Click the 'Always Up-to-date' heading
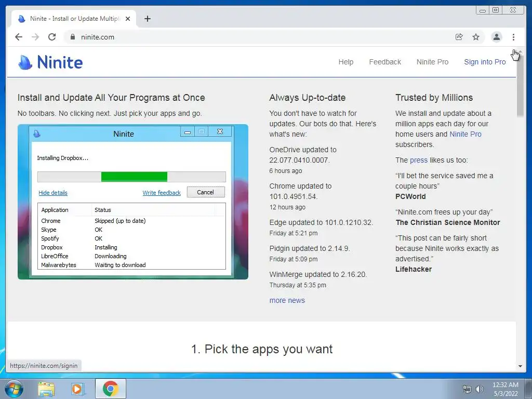 click(x=308, y=98)
